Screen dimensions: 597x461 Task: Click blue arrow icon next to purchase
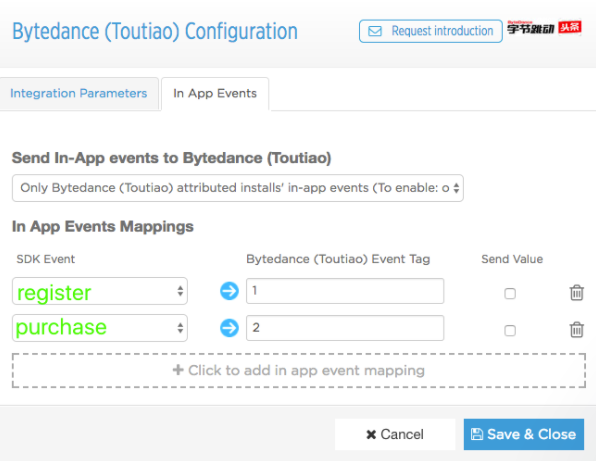click(229, 328)
